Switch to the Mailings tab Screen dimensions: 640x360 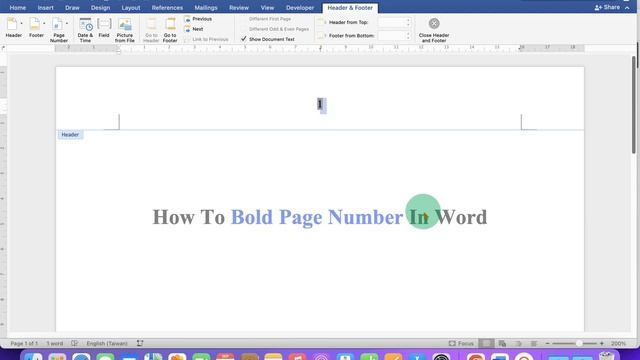206,8
